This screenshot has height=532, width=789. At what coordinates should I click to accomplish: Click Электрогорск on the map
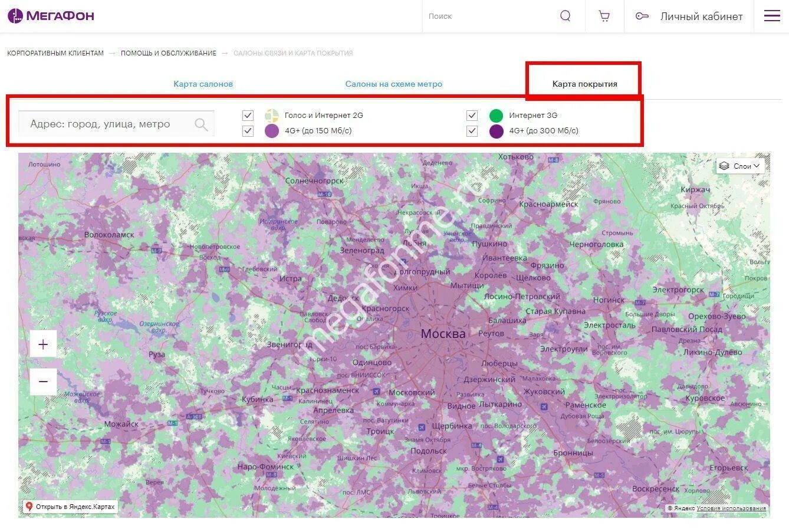click(x=678, y=290)
